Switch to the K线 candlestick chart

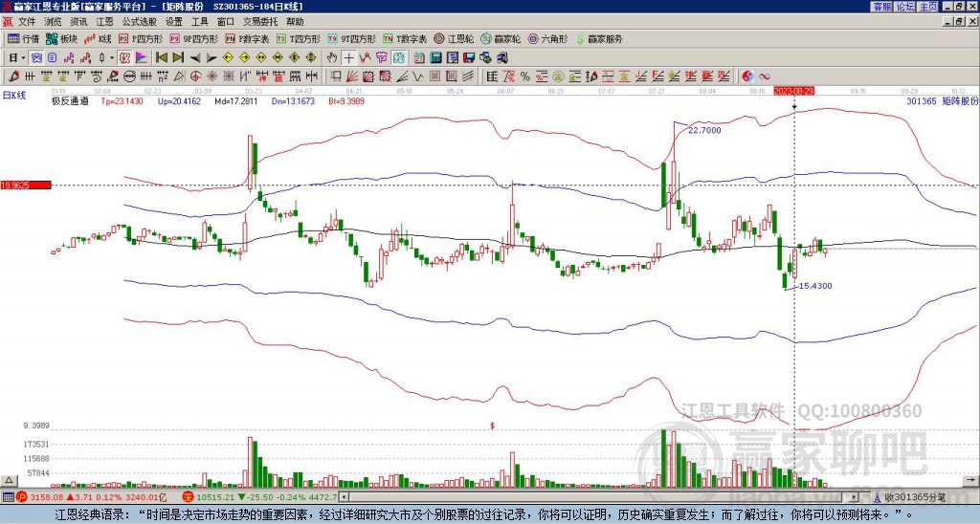(99, 38)
